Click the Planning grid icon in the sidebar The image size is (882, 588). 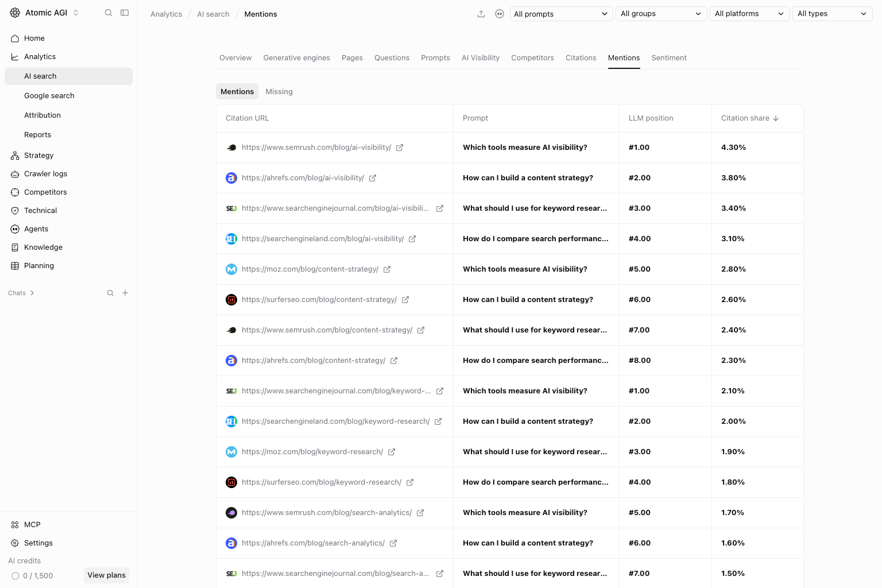pyautogui.click(x=15, y=266)
